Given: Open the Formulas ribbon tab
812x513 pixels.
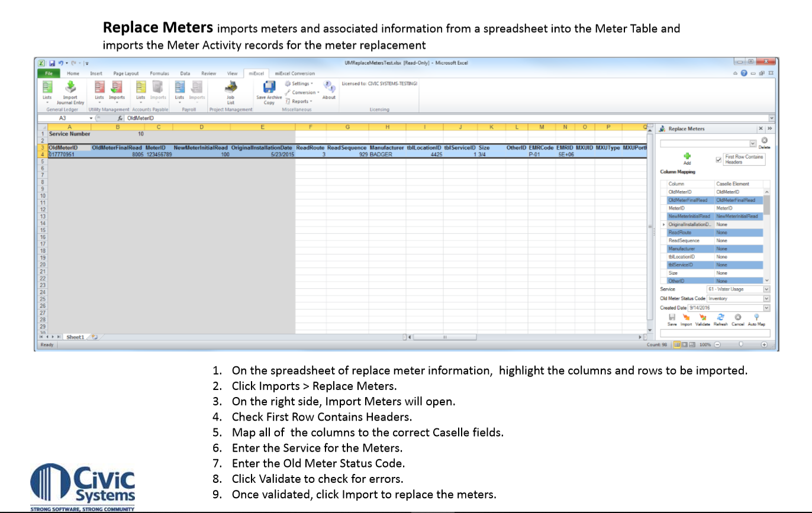Looking at the screenshot, I should tap(159, 73).
